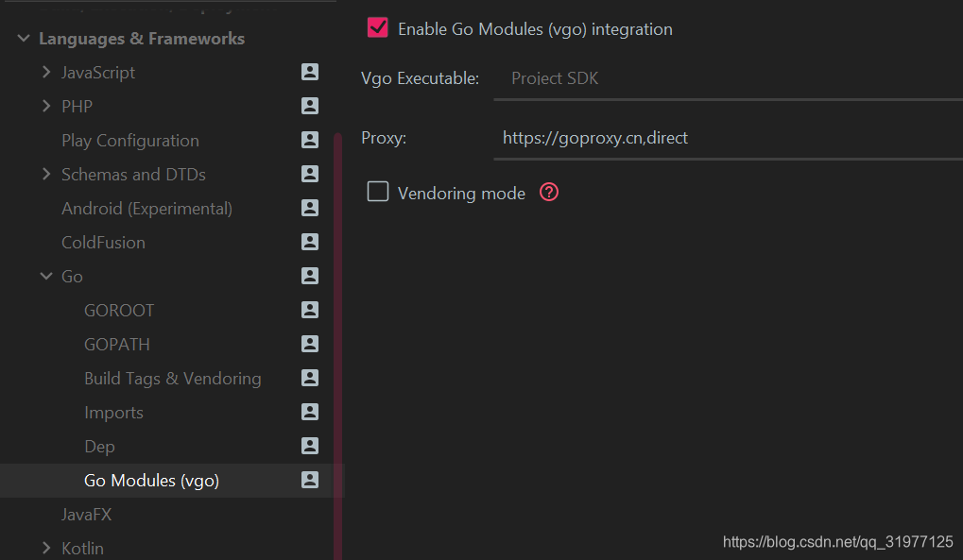The width and height of the screenshot is (963, 560).
Task: Click the project icon beside ColdFusion
Action: (310, 242)
